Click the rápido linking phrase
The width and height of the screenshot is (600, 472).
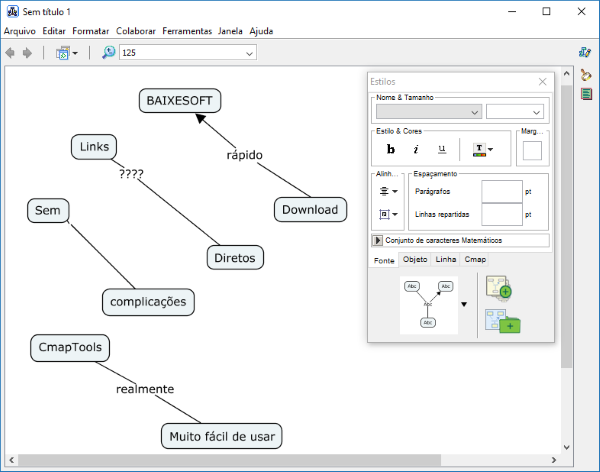point(245,155)
